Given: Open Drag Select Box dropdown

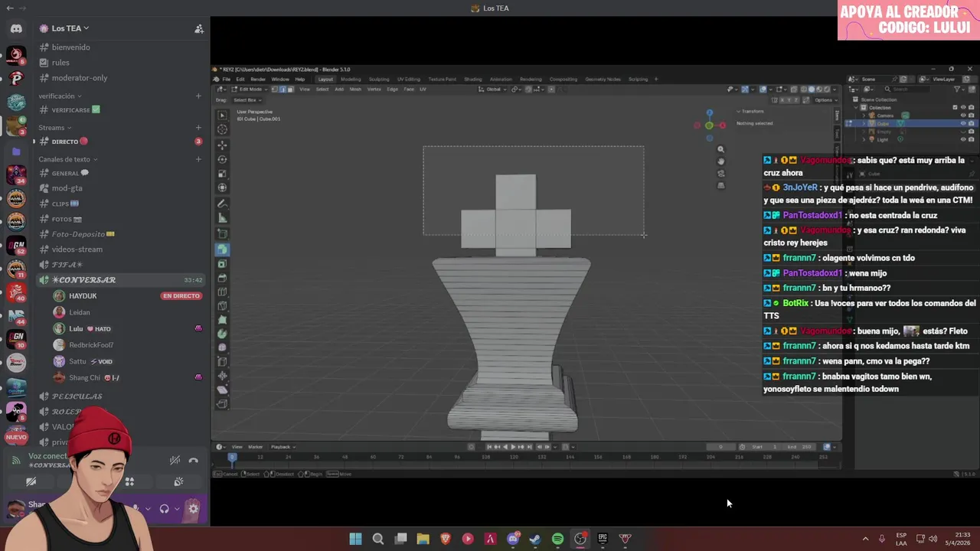Looking at the screenshot, I should tap(247, 100).
